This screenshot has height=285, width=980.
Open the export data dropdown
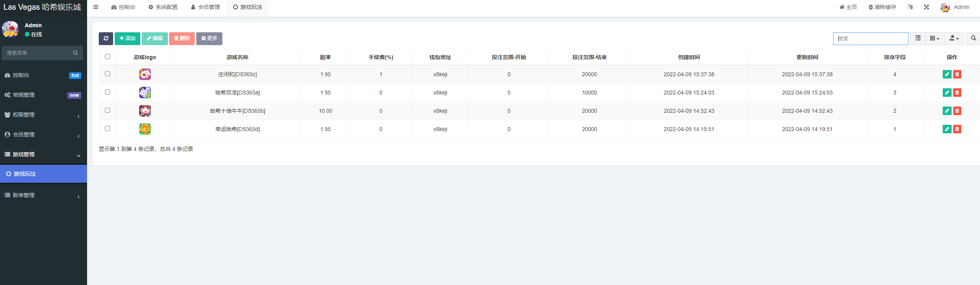(954, 38)
